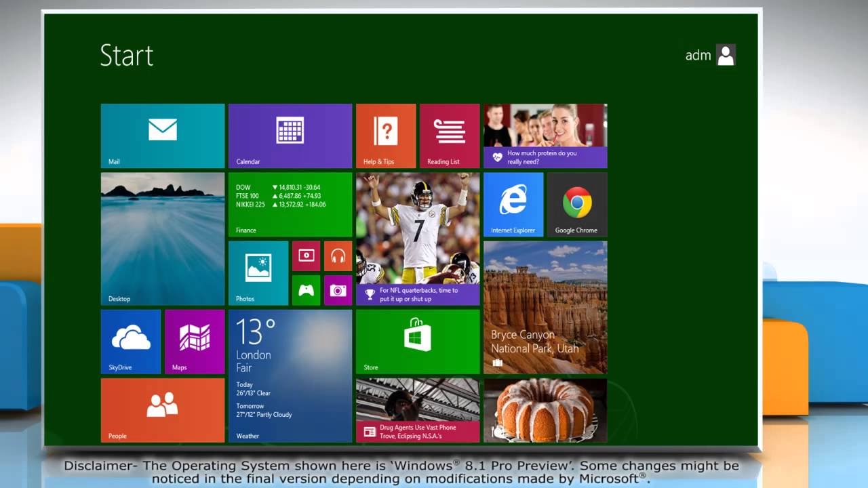The height and width of the screenshot is (488, 868).
Task: Open the Sports tile about NFL quarterbacks
Action: pos(418,239)
